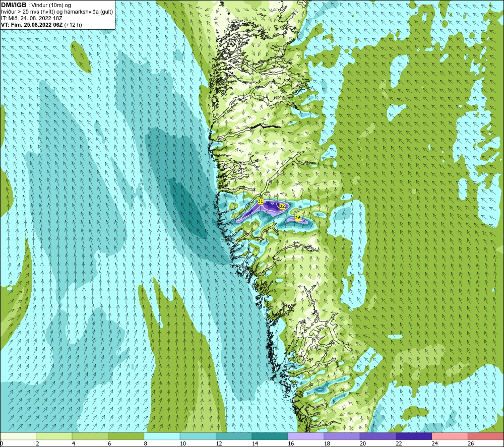Pick the dark indigo 22–24 colour bar segment

pyautogui.click(x=414, y=436)
